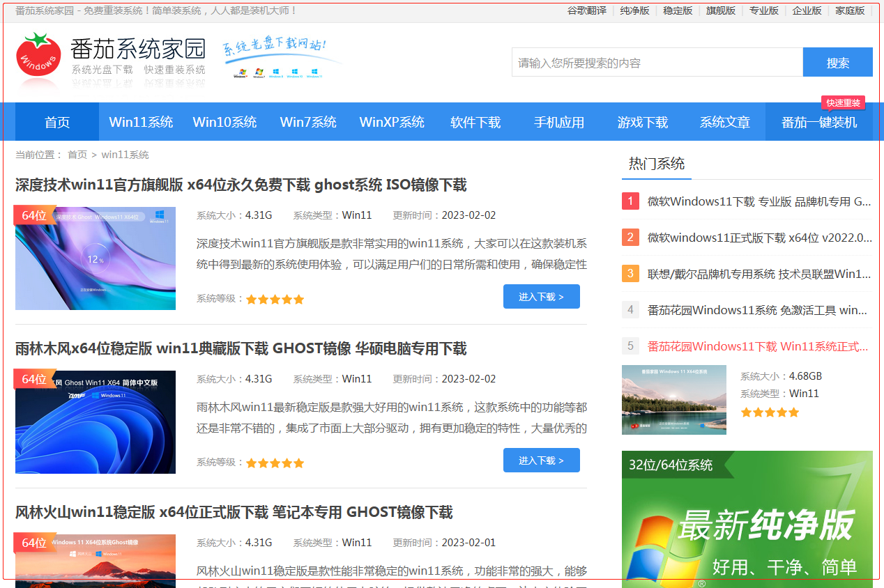Image resolution: width=884 pixels, height=588 pixels.
Task: Click the 热门系统 section header
Action: tap(657, 164)
